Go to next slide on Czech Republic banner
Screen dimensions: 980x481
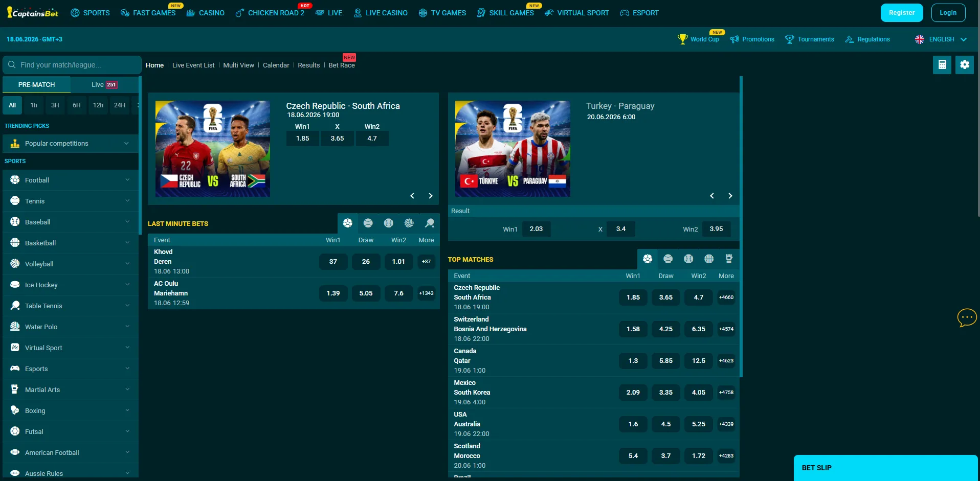[x=431, y=196]
